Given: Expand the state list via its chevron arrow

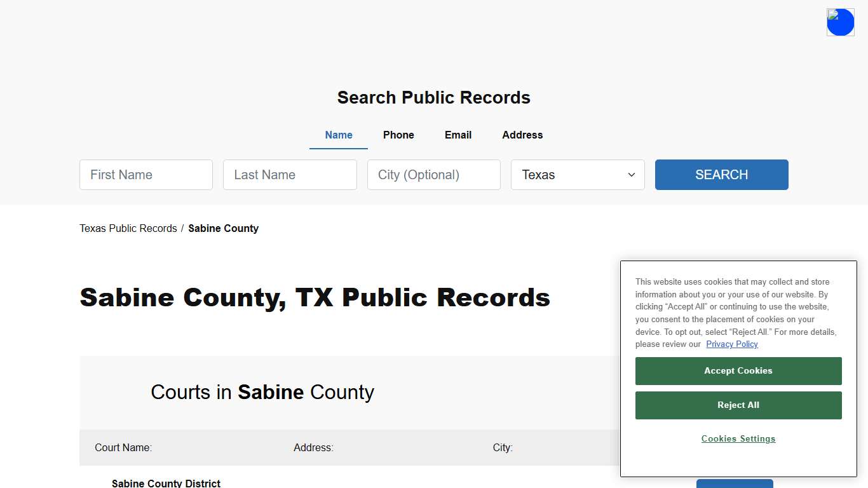Looking at the screenshot, I should click(x=631, y=175).
